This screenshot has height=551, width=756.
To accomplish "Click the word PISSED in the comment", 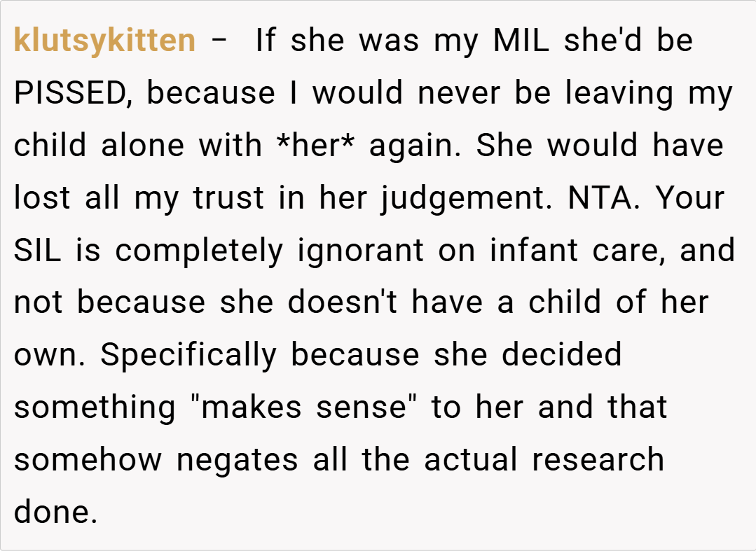I will click(70, 93).
